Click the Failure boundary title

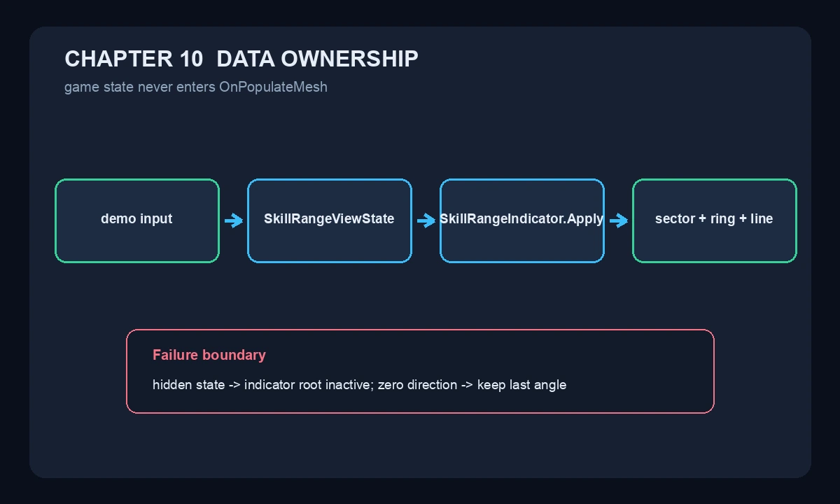(209, 355)
